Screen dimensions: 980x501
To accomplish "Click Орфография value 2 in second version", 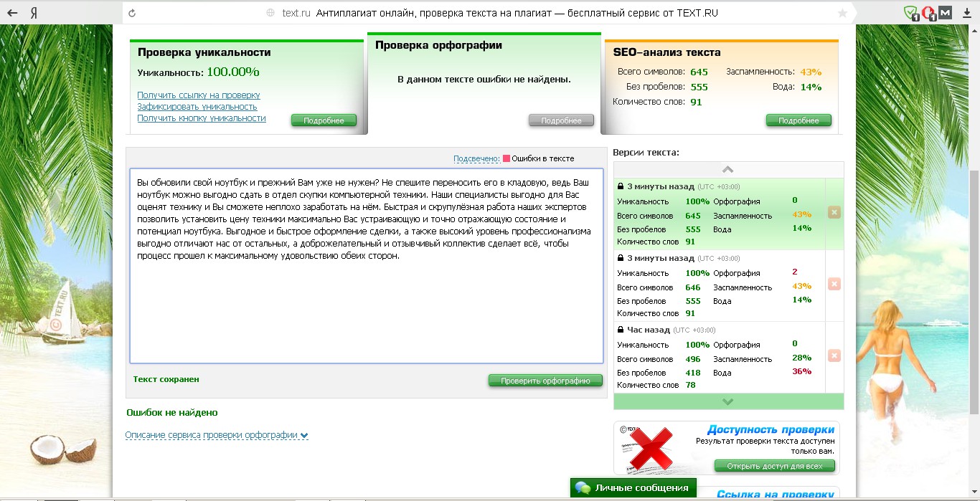I will (x=795, y=272).
